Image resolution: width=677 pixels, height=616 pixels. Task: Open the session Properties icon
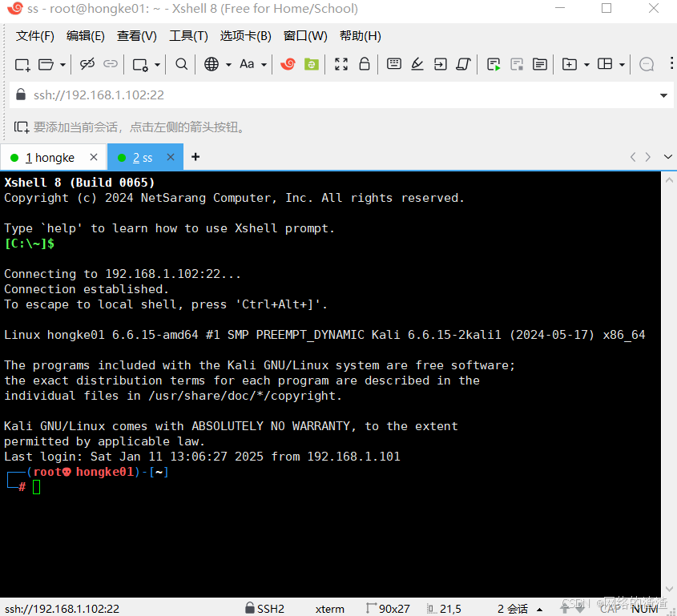coord(140,65)
